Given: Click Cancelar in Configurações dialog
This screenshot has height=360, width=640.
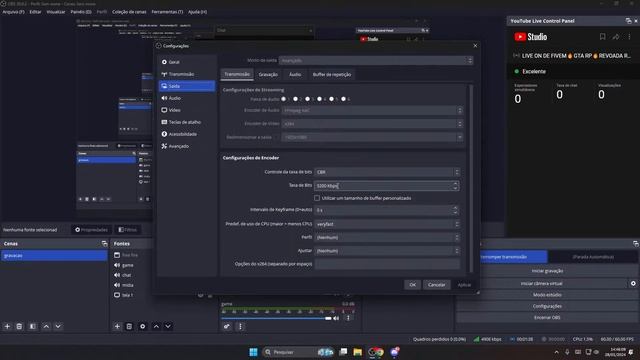Looking at the screenshot, I should (436, 285).
